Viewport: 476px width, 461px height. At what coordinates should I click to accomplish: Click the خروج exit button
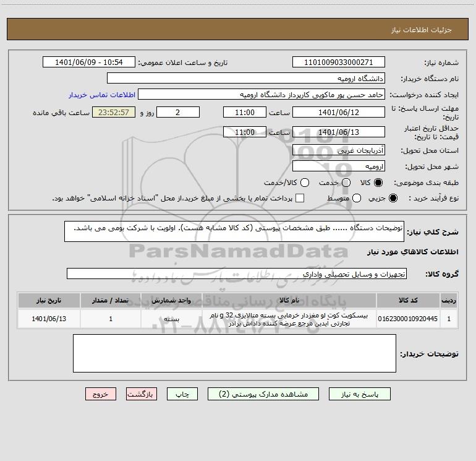tap(101, 394)
